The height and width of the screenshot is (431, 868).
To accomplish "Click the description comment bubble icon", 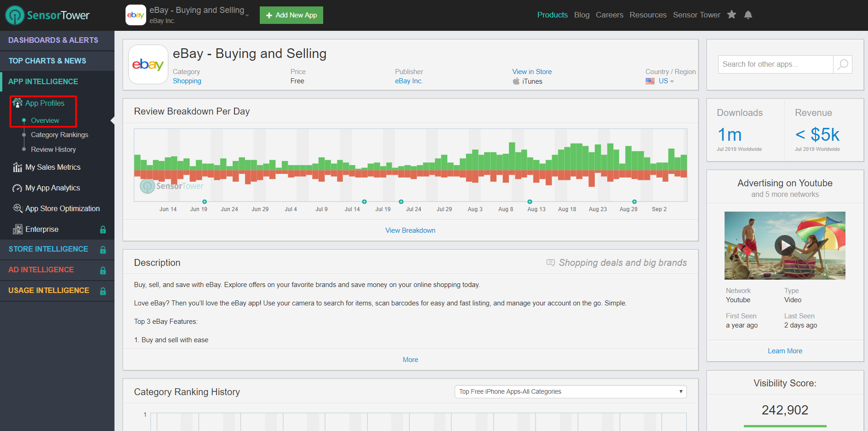I will [550, 263].
